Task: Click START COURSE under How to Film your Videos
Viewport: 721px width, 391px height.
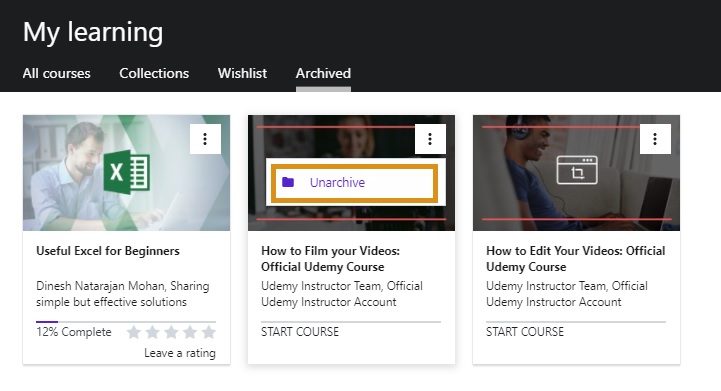Action: [300, 332]
